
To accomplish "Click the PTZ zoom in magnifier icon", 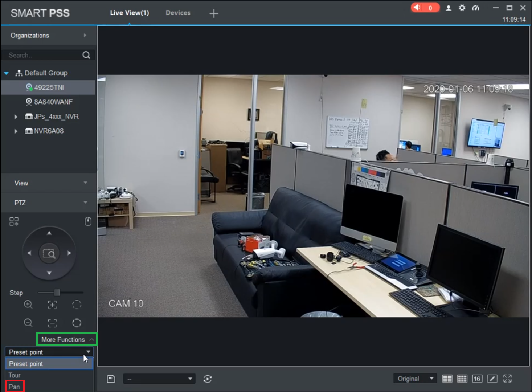I will tap(28, 305).
